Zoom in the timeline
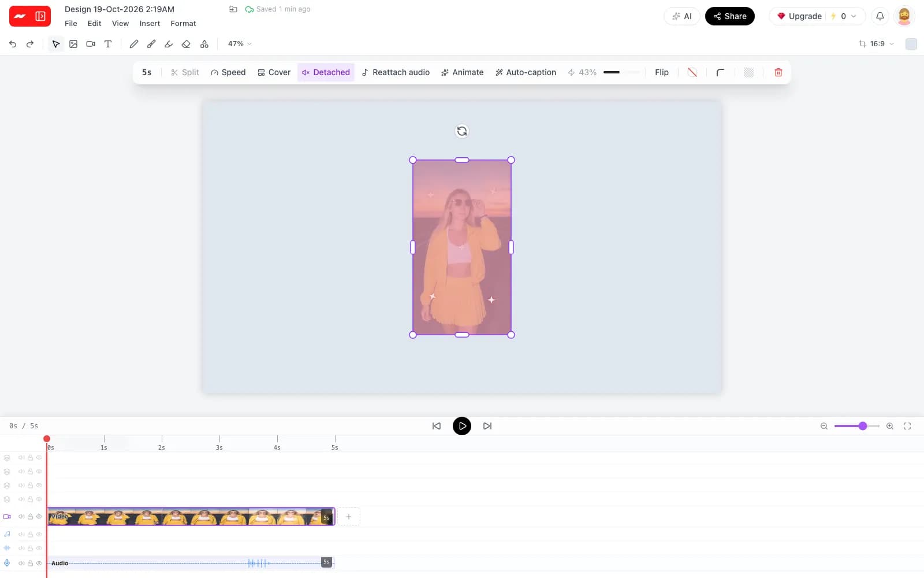924x578 pixels. 890,426
